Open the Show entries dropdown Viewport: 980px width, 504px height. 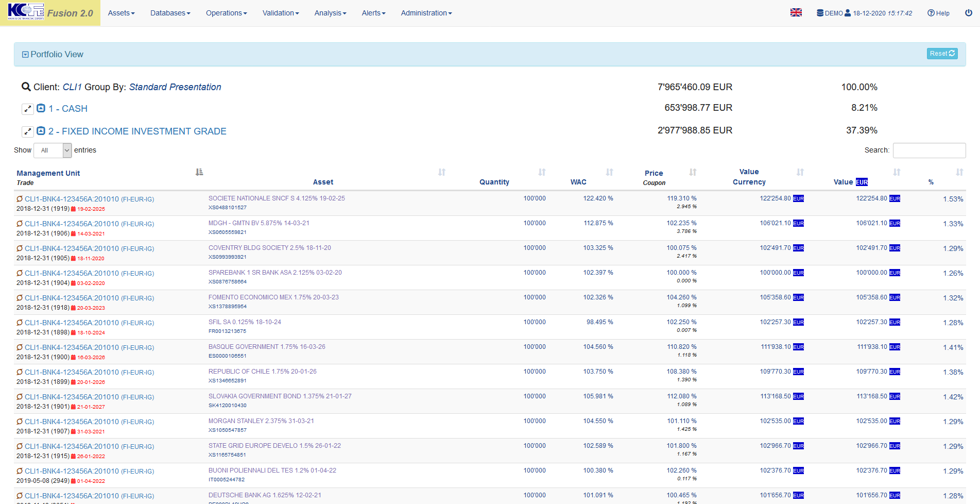tap(53, 150)
